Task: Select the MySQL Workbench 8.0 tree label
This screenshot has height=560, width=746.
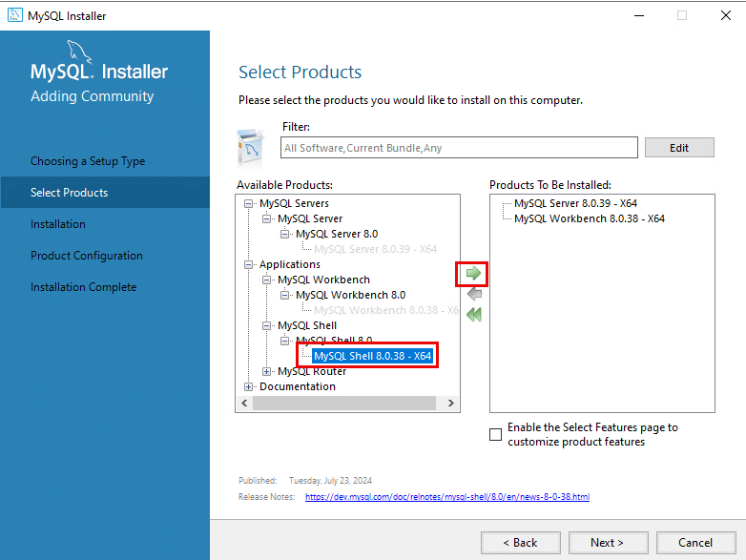Action: [x=351, y=295]
